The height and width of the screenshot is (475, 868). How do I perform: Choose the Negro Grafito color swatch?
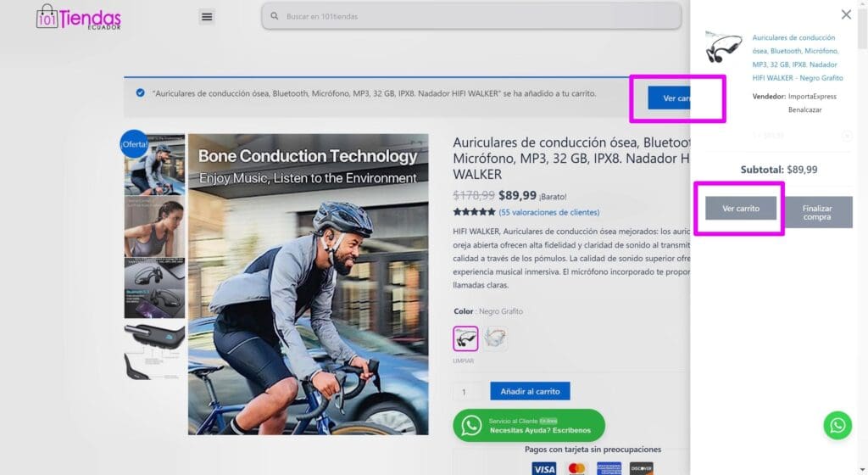tap(465, 338)
